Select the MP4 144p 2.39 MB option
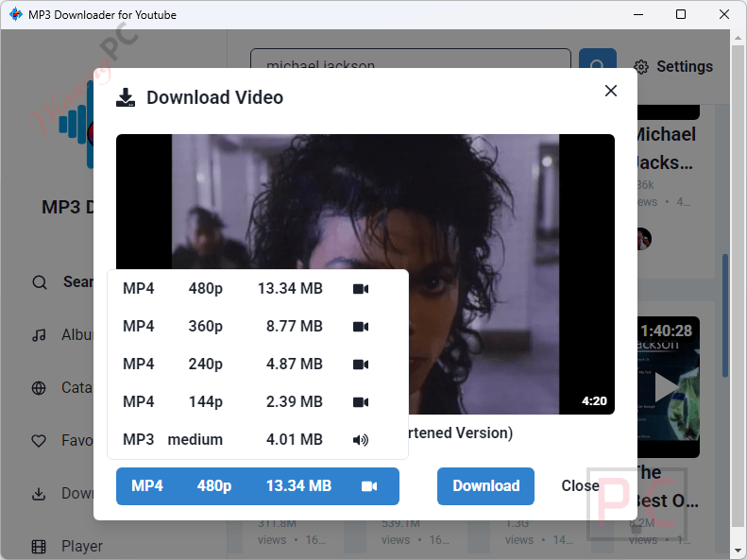 point(258,401)
